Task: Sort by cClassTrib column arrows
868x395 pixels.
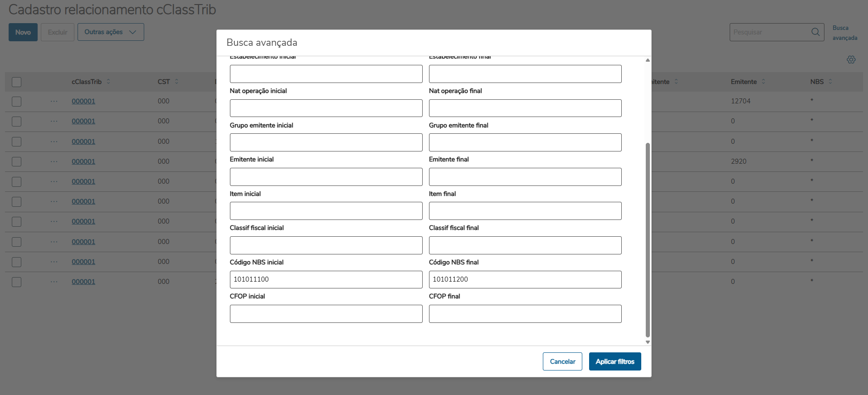Action: tap(108, 82)
